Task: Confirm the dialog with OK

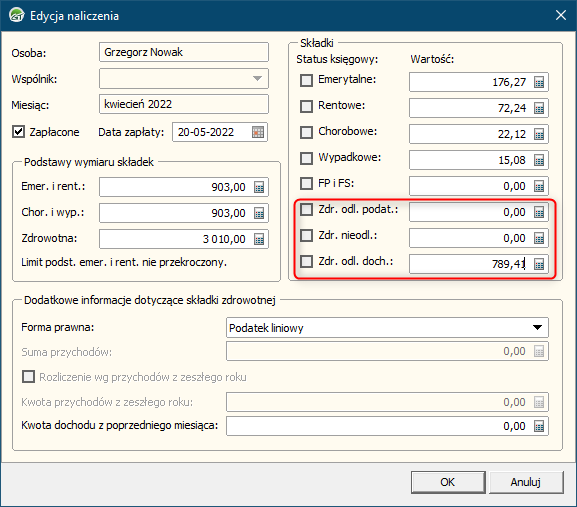Action: point(448,482)
